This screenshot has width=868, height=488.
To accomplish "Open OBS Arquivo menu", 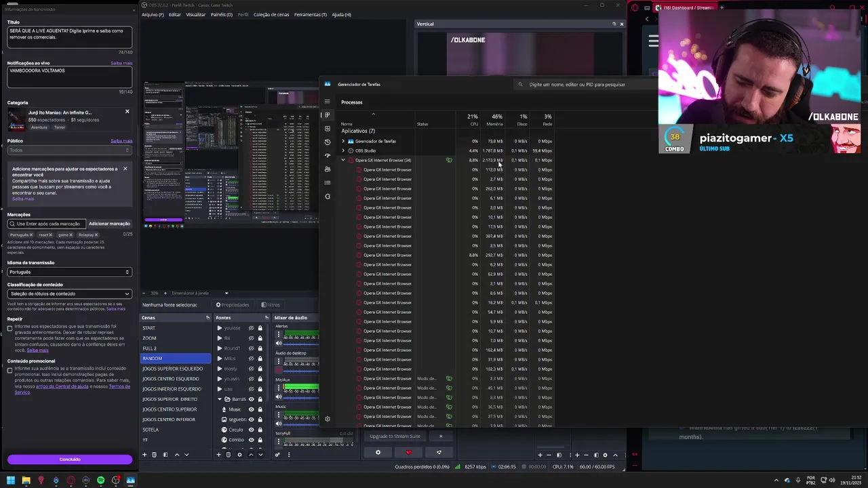I will [153, 14].
